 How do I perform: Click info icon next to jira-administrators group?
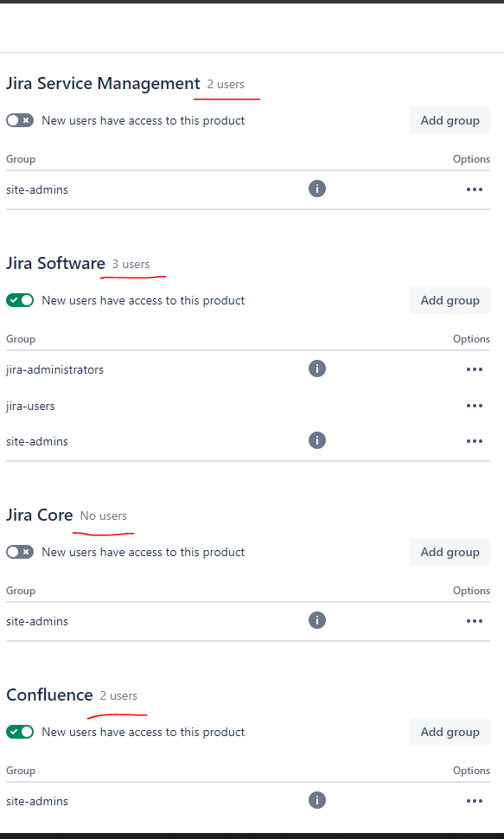pos(317,368)
